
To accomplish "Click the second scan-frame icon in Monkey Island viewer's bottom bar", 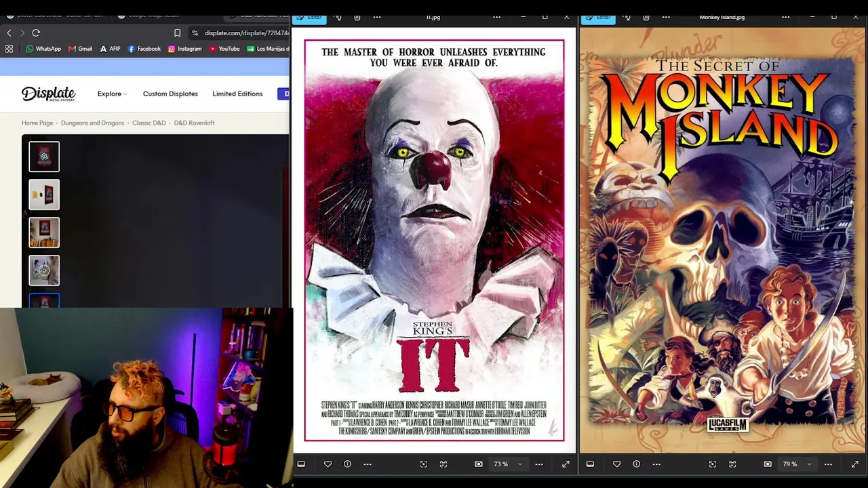I will [x=732, y=464].
